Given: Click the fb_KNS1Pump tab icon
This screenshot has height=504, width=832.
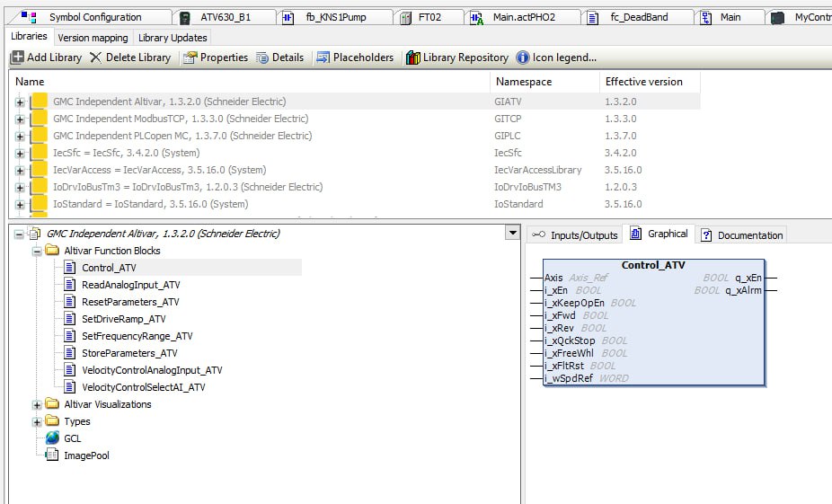Looking at the screenshot, I should coord(288,17).
